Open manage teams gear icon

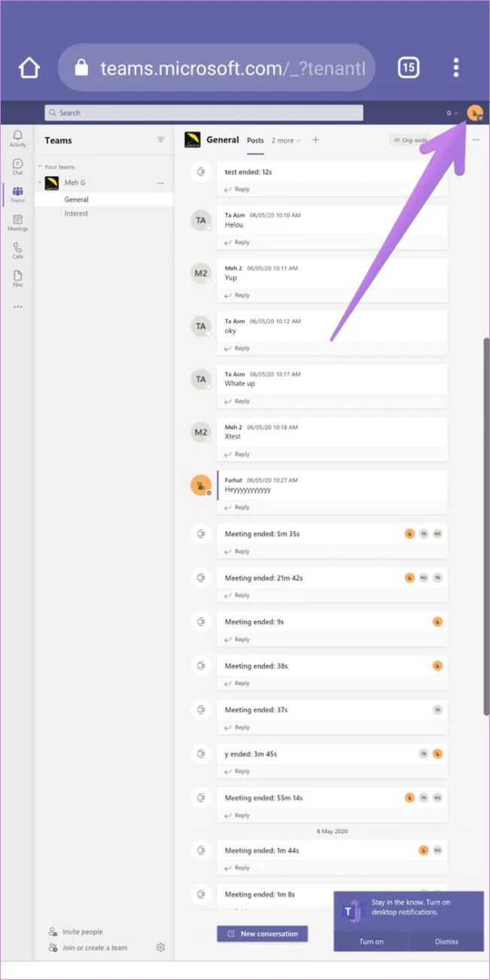coord(161,948)
